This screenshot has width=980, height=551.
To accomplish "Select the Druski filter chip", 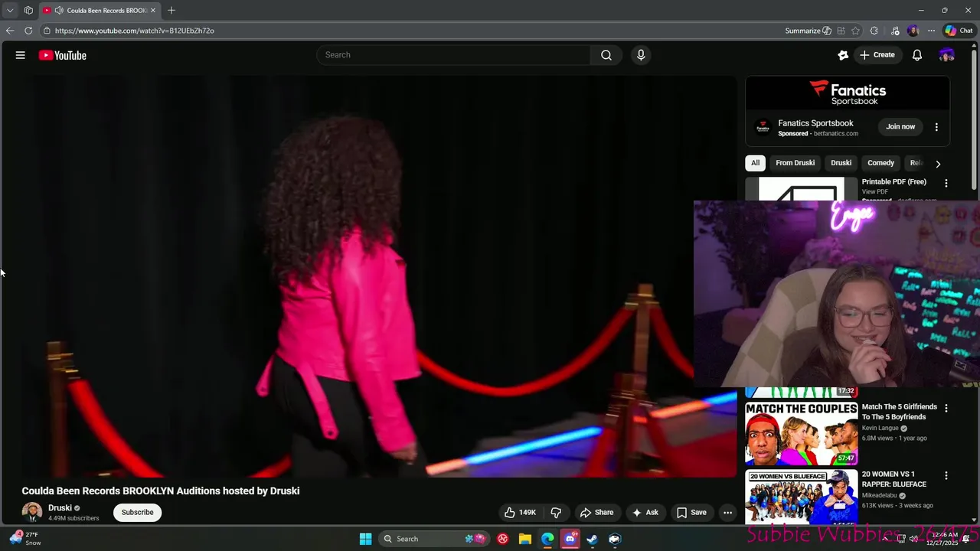I will tap(841, 163).
